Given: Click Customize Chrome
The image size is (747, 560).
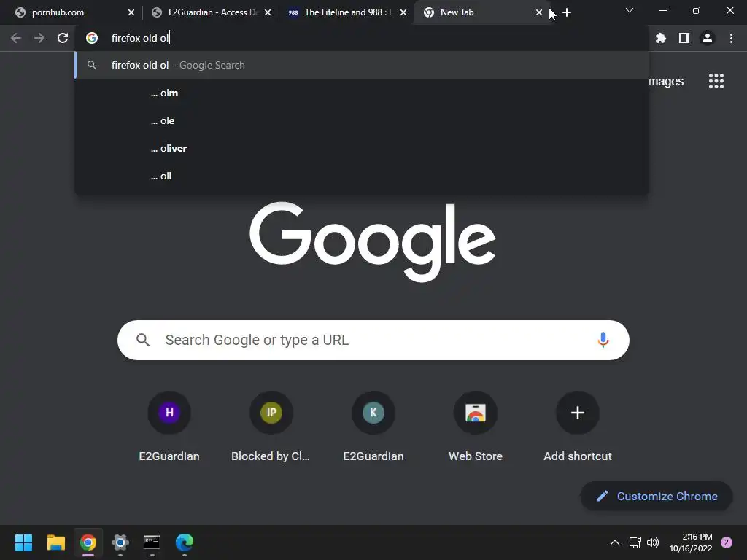Looking at the screenshot, I should [657, 496].
